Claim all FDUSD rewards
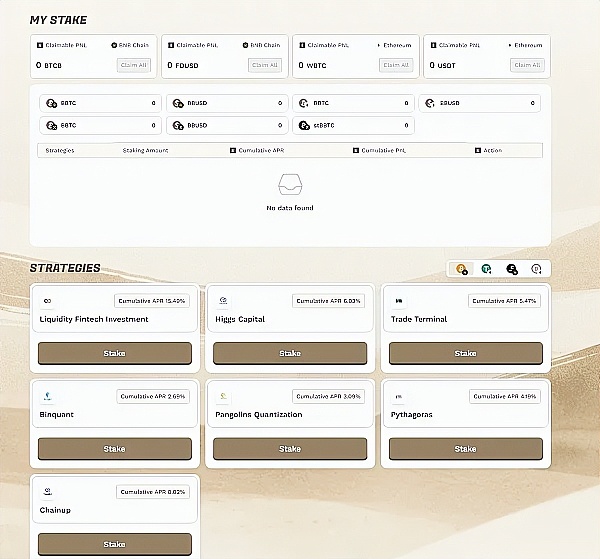Image resolution: width=600 pixels, height=559 pixels. (x=265, y=65)
